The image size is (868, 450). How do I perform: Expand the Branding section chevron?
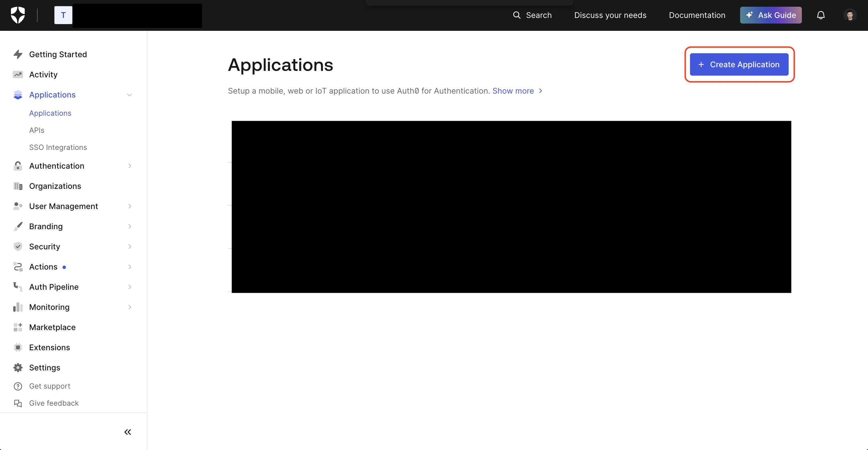point(130,226)
